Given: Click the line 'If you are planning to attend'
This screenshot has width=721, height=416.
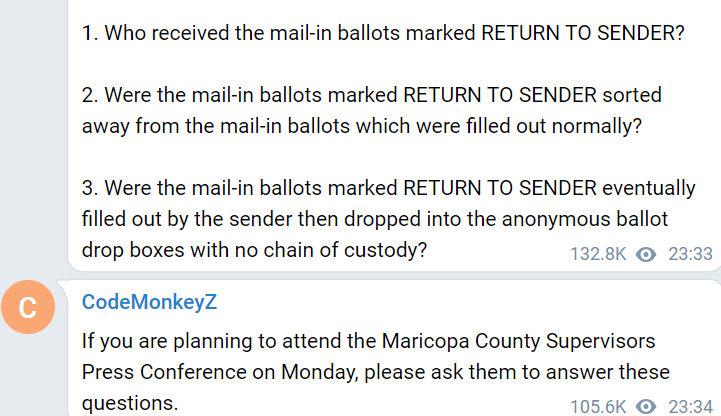Looking at the screenshot, I should tap(368, 341).
